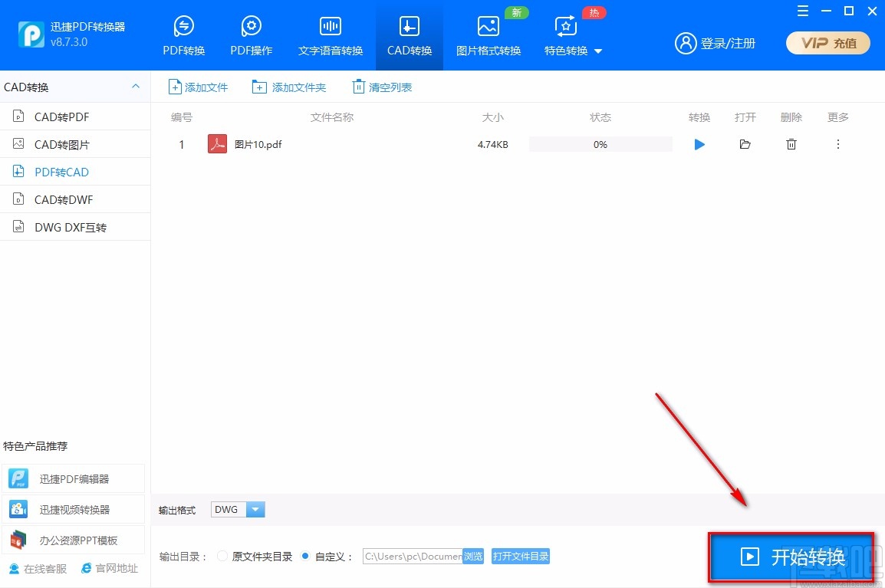
Task: Select the 原文件夹目录 radio option
Action: (222, 557)
